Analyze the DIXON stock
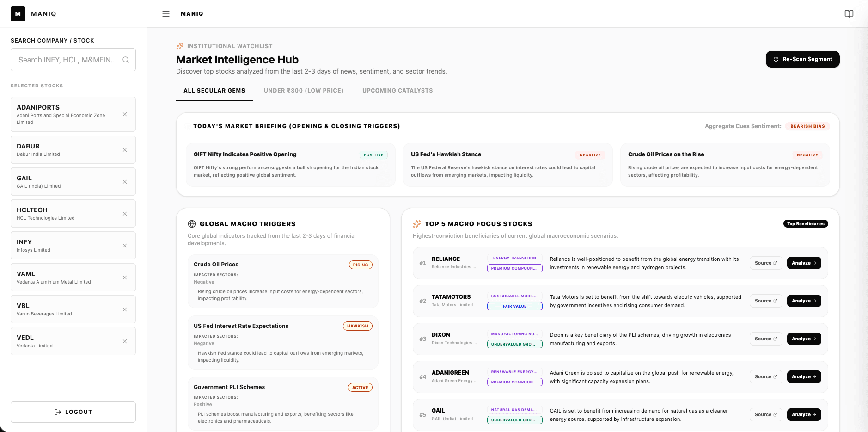 pos(804,339)
